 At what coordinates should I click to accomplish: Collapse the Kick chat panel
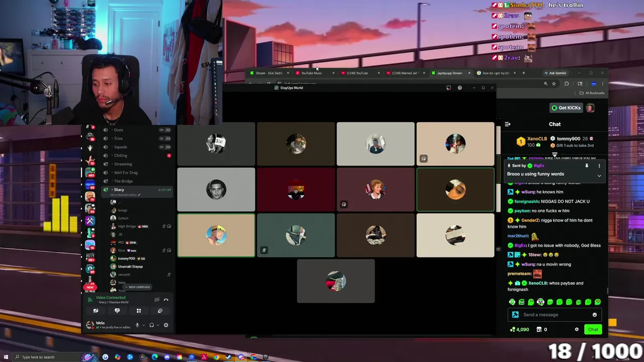(x=508, y=124)
